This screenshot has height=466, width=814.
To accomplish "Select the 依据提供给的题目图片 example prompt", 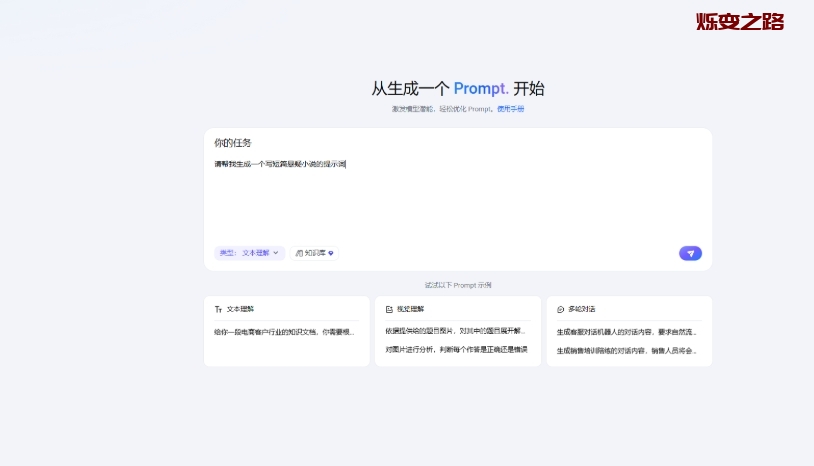I will [x=456, y=331].
